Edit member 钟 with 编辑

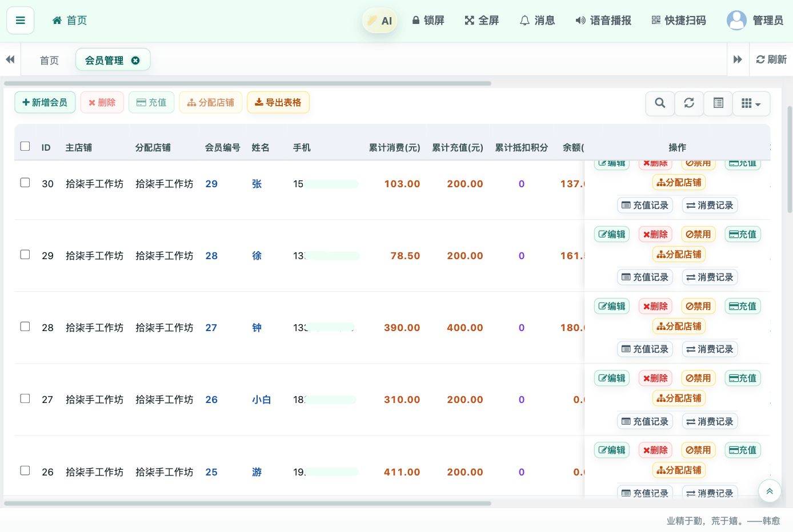612,306
